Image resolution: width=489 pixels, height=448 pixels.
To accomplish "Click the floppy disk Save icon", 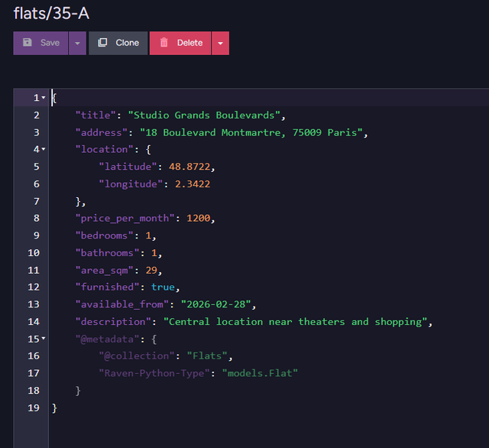I will pyautogui.click(x=28, y=43).
